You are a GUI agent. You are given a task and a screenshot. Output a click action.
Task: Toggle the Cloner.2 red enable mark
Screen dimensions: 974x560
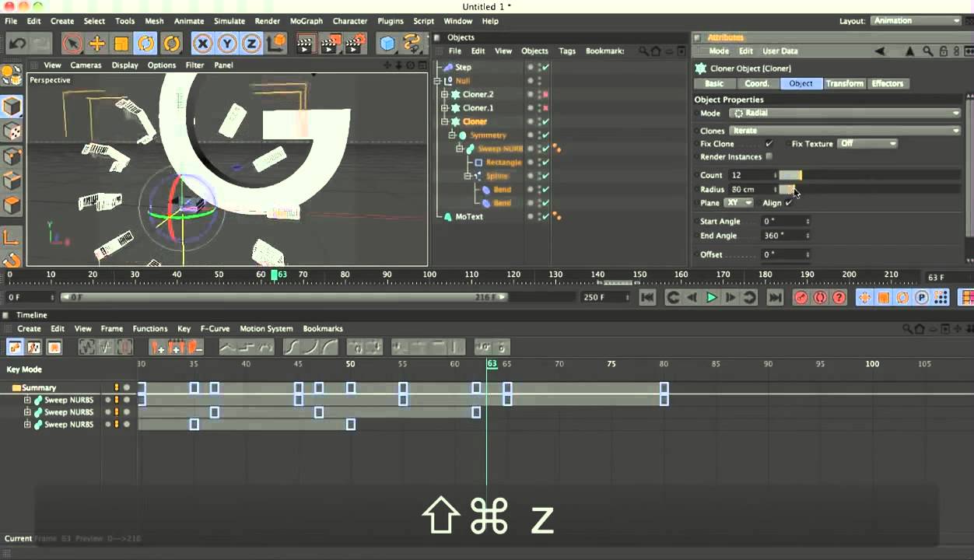pos(545,95)
